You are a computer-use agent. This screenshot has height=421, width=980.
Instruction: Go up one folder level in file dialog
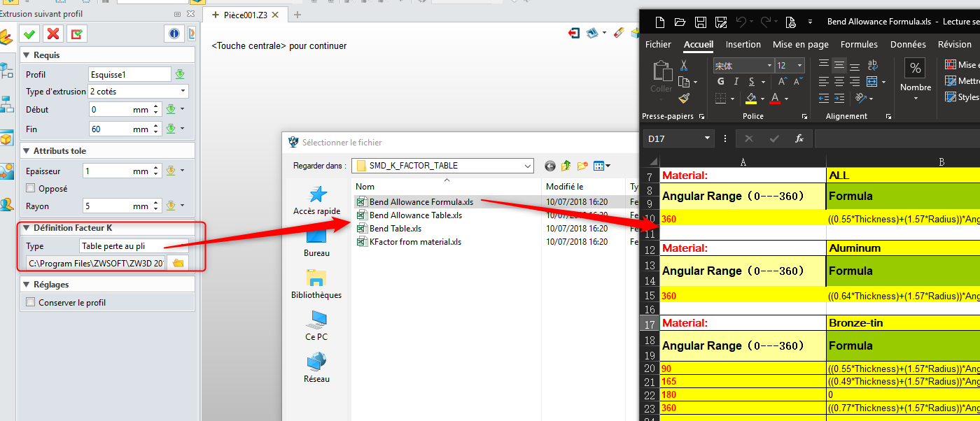[566, 166]
